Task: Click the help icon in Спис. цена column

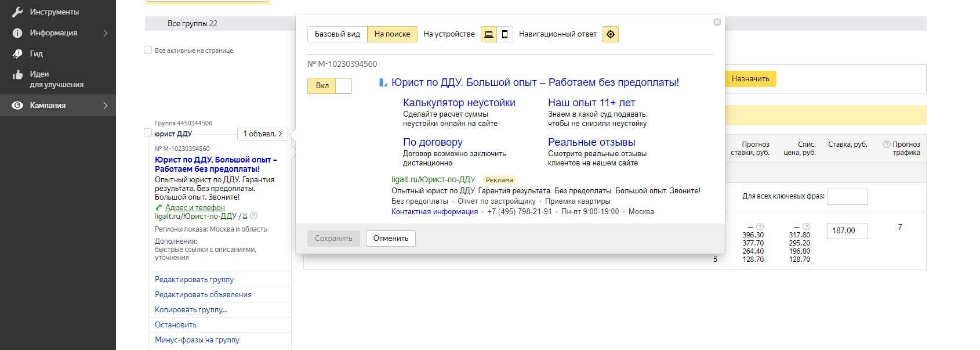Action: click(x=806, y=227)
